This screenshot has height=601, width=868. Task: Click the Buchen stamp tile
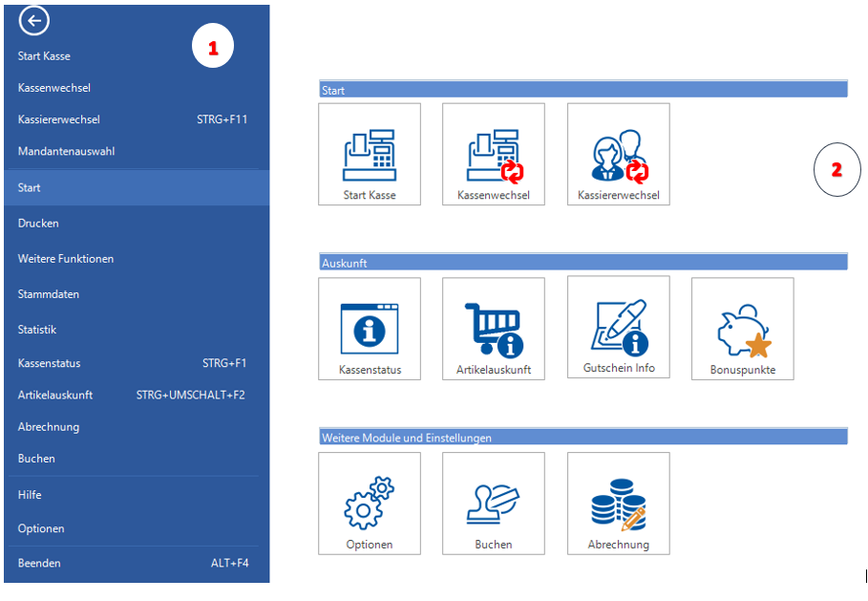(494, 504)
